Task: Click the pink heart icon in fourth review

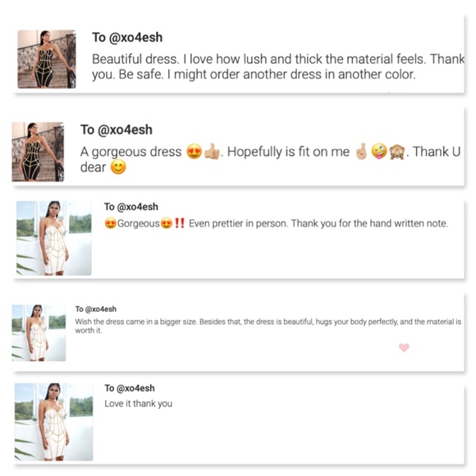Action: tap(404, 347)
